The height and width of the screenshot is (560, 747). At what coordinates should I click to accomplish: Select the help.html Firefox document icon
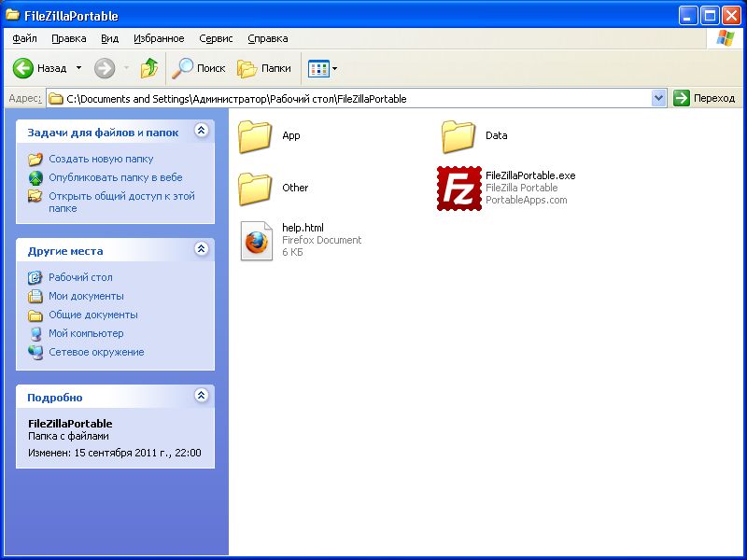(x=256, y=241)
